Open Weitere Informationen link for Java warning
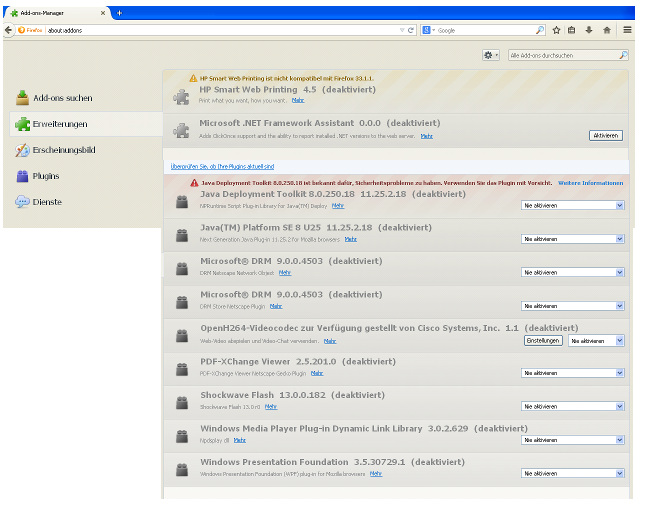Viewport: 646px width, 508px height. 590,183
